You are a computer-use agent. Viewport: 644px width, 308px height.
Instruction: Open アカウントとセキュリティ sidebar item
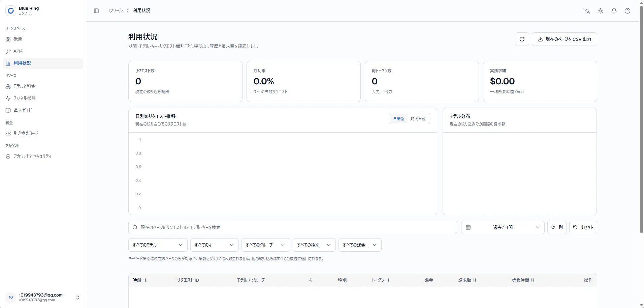[x=43, y=157]
